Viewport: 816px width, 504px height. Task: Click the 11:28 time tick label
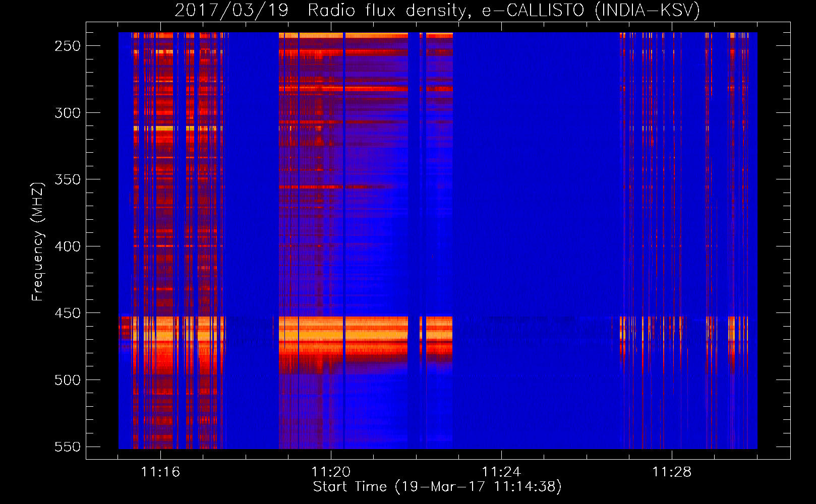coord(672,472)
